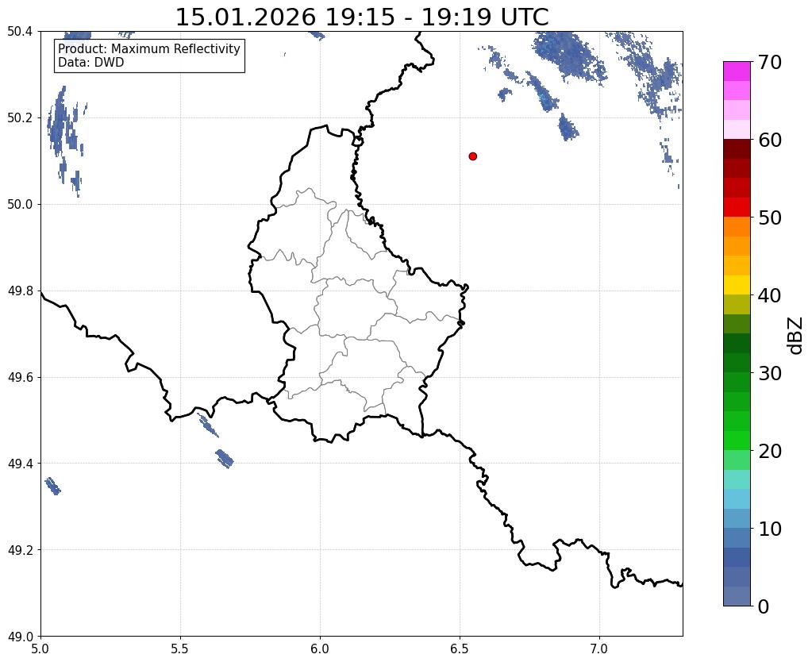812x662 pixels.
Task: Click the "dBZ" colorbar label
Action: point(796,336)
